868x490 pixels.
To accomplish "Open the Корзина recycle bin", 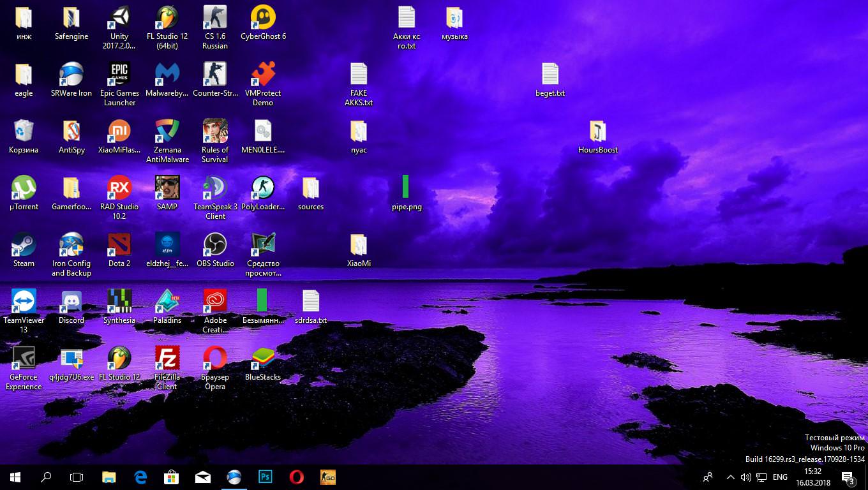I will [24, 137].
